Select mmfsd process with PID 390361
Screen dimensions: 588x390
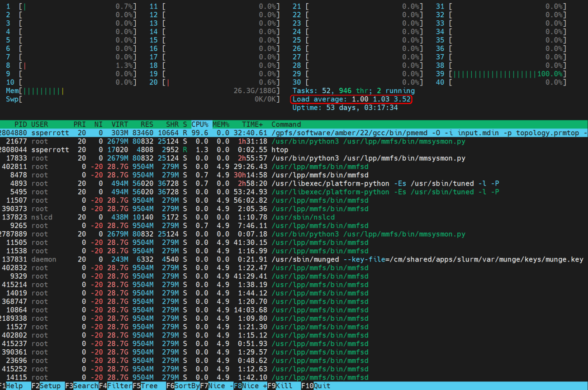point(294,352)
